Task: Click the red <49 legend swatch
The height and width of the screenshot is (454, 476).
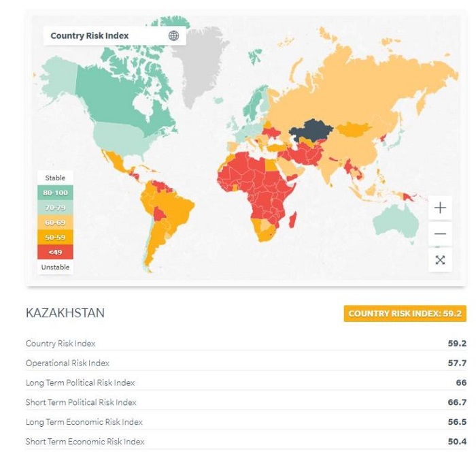Action: (56, 251)
